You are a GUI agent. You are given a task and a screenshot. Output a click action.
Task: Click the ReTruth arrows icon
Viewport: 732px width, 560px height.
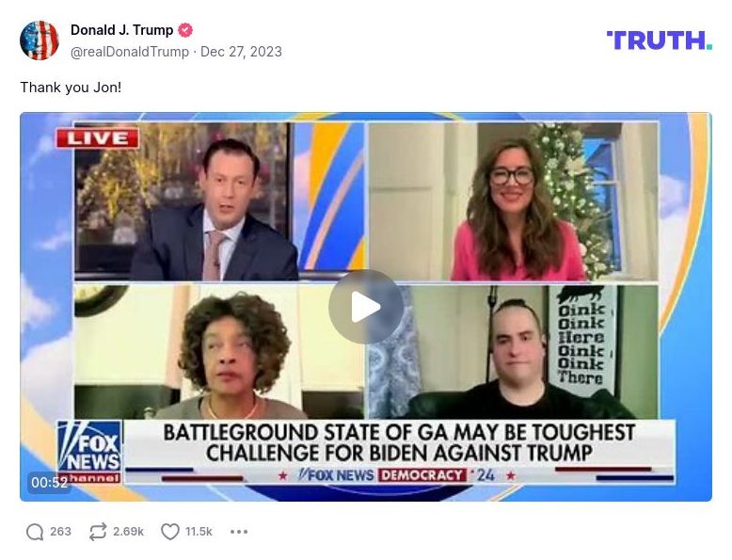(98, 532)
